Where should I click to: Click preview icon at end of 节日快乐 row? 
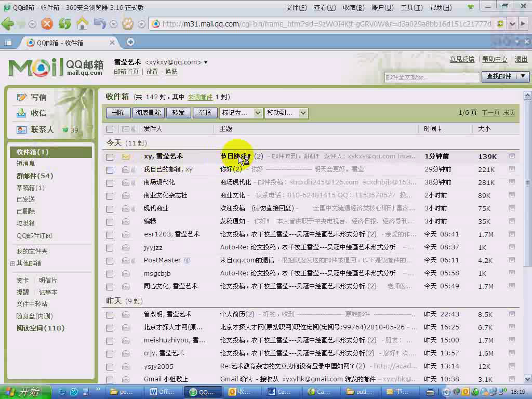tap(512, 156)
